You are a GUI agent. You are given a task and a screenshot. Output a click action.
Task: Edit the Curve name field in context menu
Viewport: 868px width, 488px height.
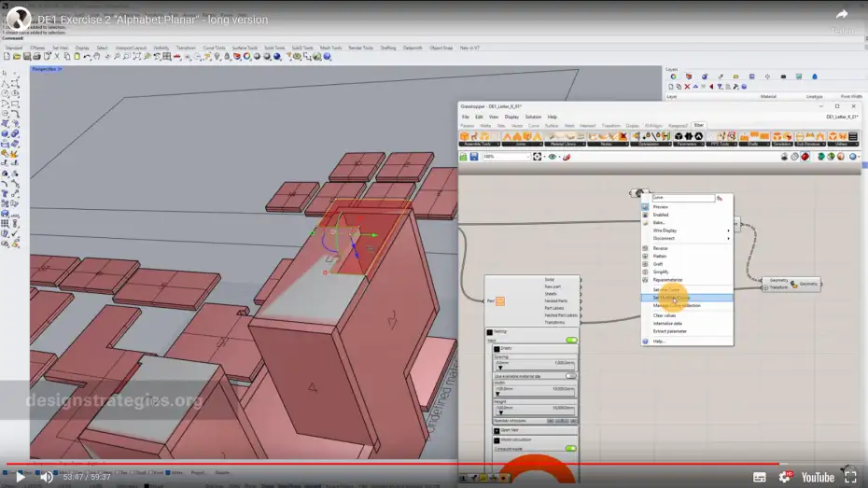(x=683, y=198)
